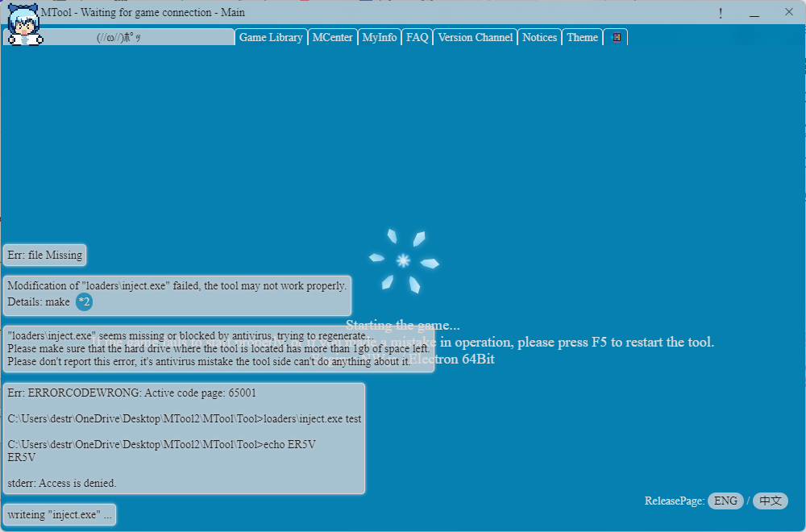Viewport: 806px width, 532px height.
Task: Dismiss the 'Err: file Missing' notification
Action: [x=44, y=255]
